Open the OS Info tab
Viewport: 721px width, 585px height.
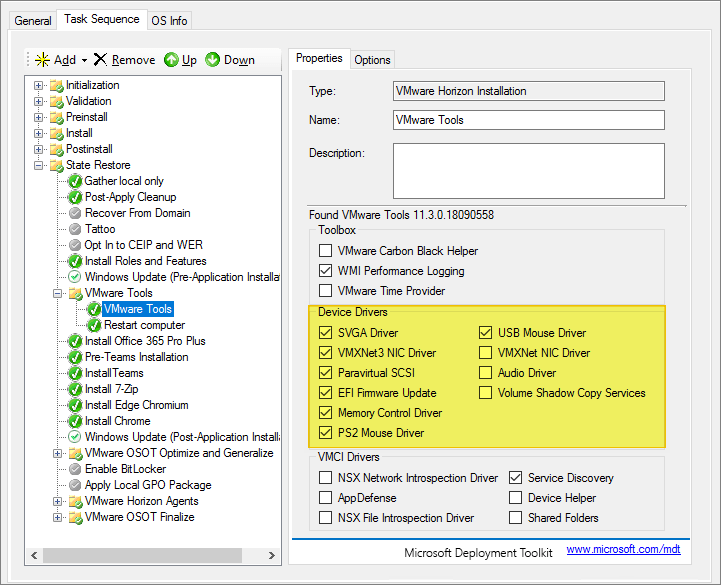tap(169, 20)
